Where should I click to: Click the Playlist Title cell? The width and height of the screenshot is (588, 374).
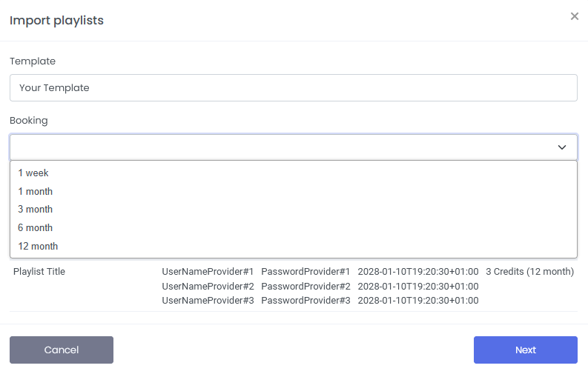(x=39, y=272)
